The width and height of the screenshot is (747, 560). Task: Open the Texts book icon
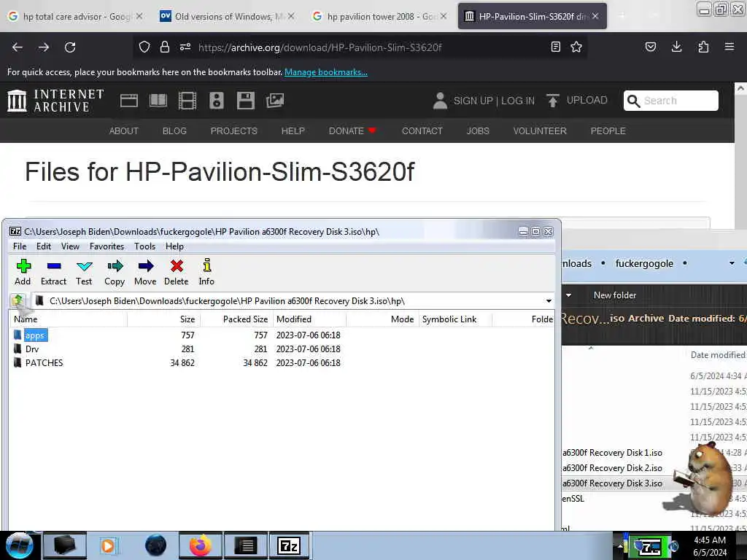(158, 101)
